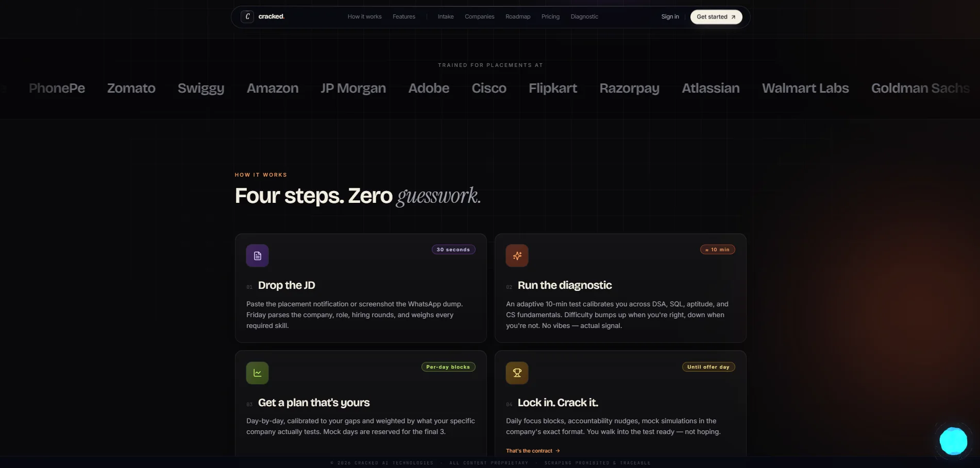Open the cyan chat bubble widget
This screenshot has width=980, height=468.
953,441
